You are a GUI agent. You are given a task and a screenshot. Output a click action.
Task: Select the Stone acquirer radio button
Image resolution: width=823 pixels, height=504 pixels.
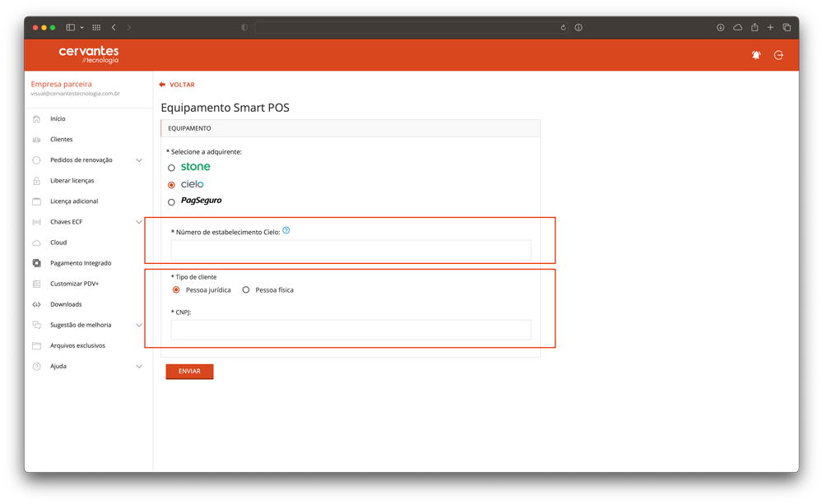pyautogui.click(x=171, y=168)
